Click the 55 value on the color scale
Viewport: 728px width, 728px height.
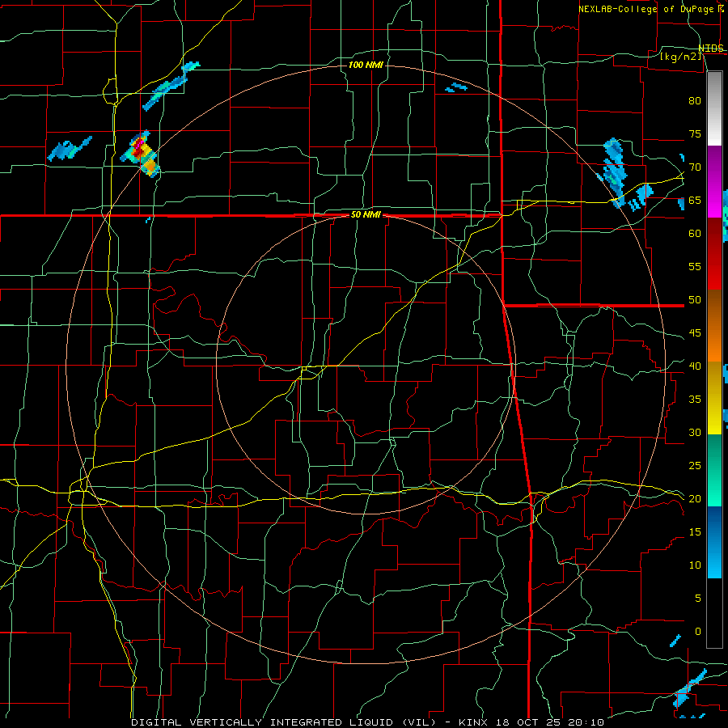pyautogui.click(x=695, y=266)
